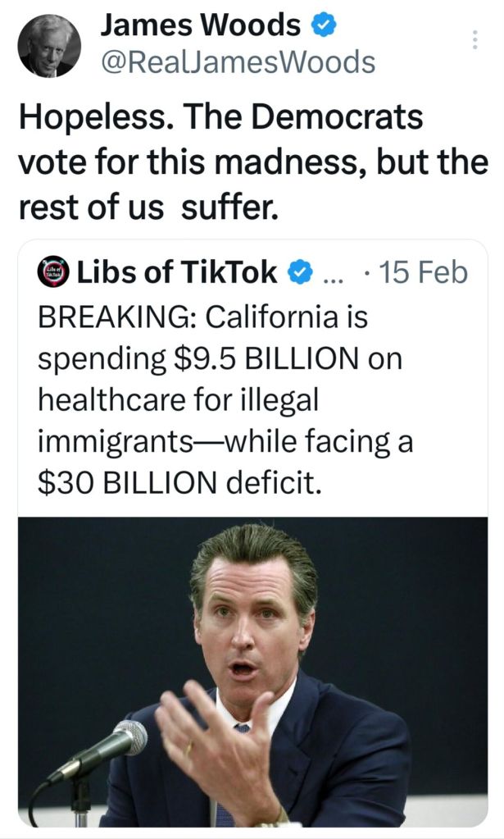Click the Libs of TikTok avatar
Screen dimensions: 504x839
pos(54,271)
